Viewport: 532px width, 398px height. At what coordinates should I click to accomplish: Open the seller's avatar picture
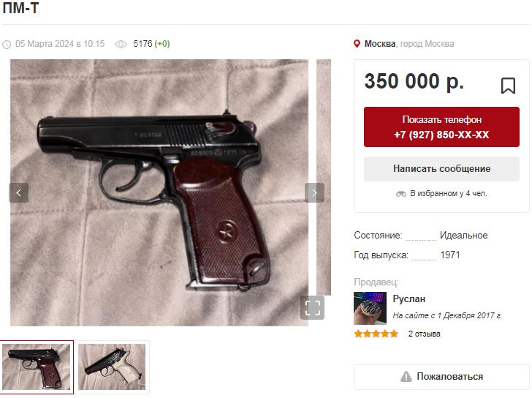point(370,308)
